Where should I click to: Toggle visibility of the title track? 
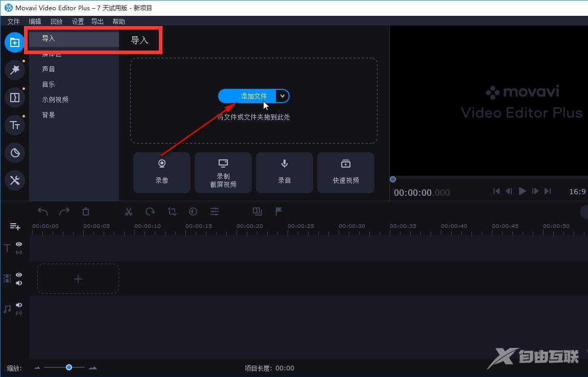19,244
